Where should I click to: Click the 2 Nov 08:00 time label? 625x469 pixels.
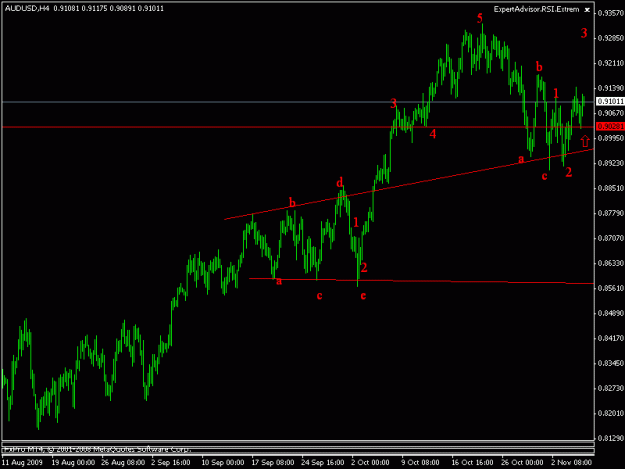pos(571,463)
